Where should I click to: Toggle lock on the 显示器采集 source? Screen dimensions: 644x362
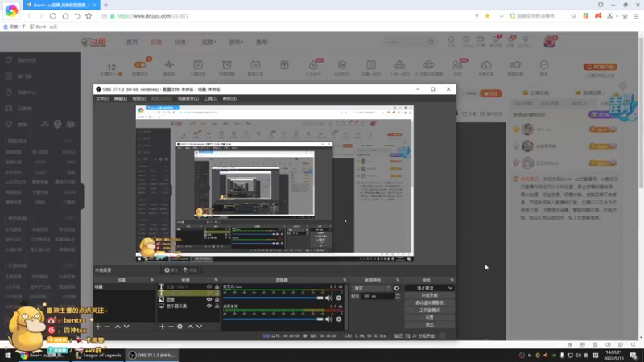tap(217, 306)
